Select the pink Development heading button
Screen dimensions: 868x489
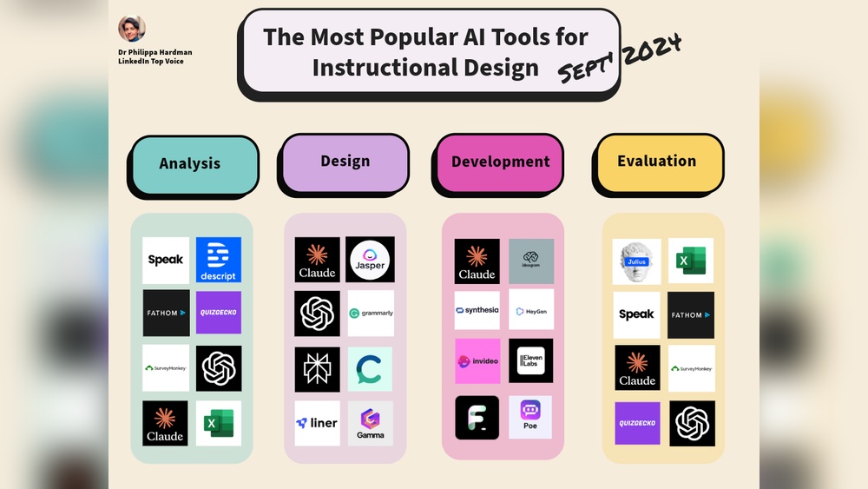point(498,164)
